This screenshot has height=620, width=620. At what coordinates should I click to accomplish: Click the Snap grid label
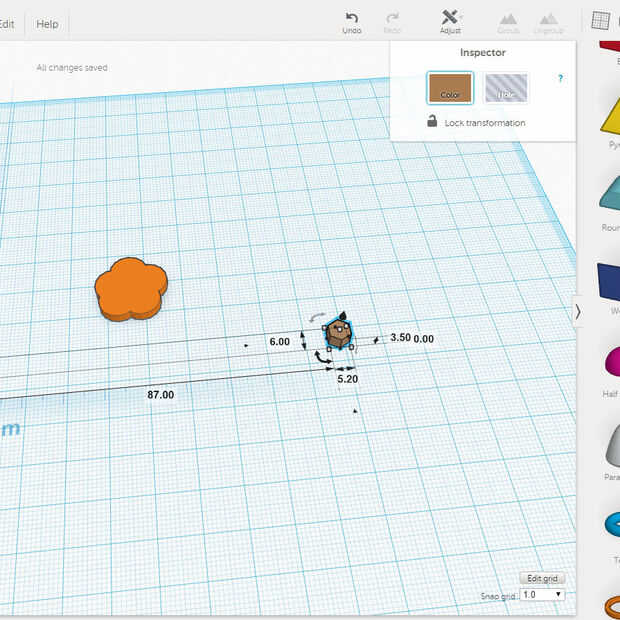(498, 596)
